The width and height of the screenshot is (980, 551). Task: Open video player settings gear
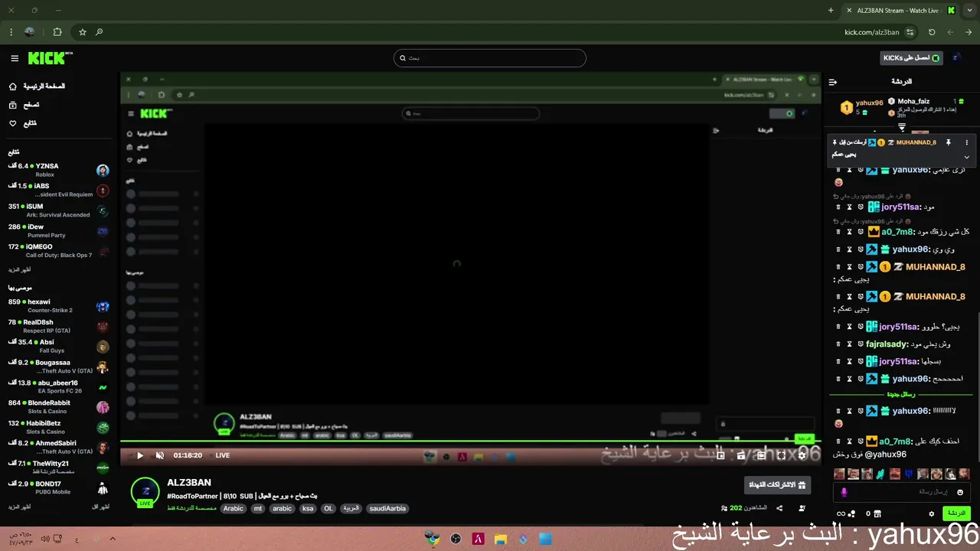point(802,455)
